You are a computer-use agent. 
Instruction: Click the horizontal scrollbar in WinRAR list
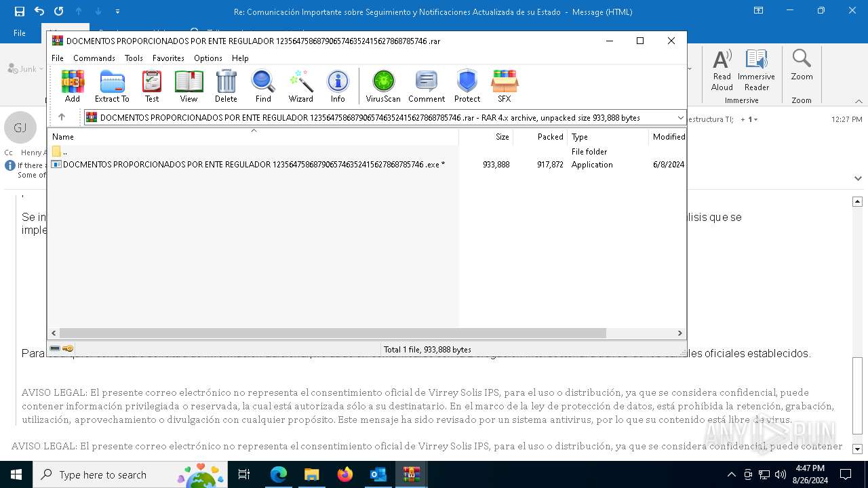[x=332, y=333]
